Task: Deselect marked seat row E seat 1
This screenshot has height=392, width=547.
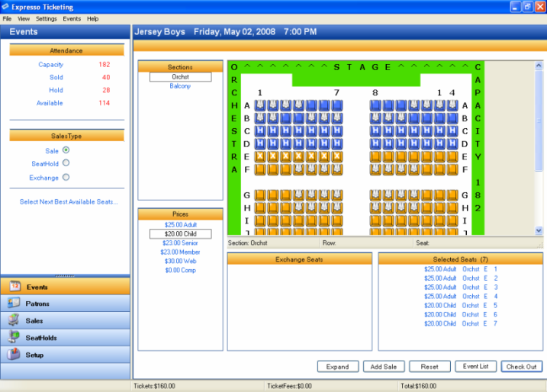Action: click(x=260, y=156)
